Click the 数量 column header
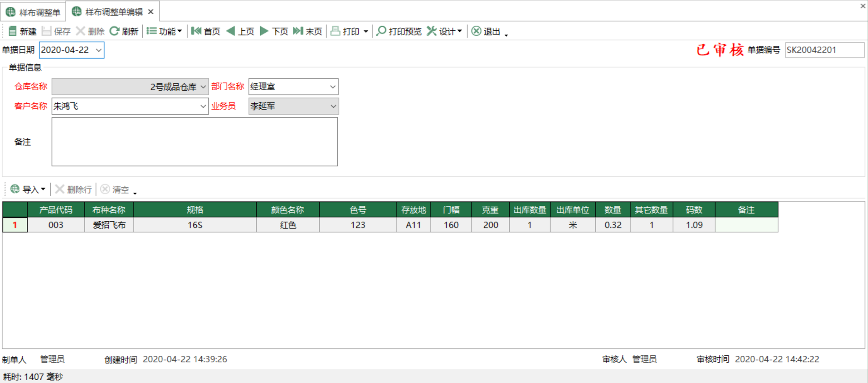 pyautogui.click(x=613, y=210)
